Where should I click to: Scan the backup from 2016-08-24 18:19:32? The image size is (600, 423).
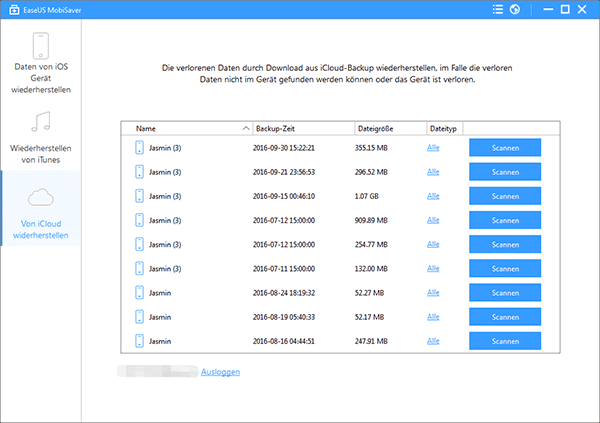[505, 292]
